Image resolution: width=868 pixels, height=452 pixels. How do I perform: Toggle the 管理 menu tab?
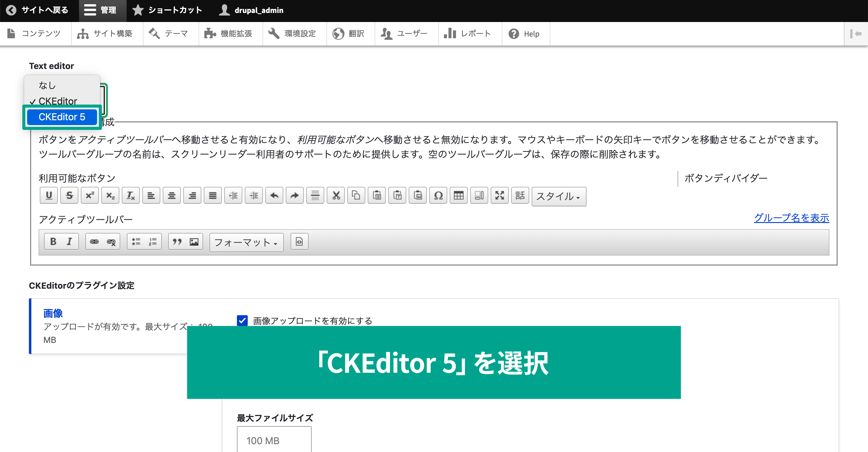[102, 11]
